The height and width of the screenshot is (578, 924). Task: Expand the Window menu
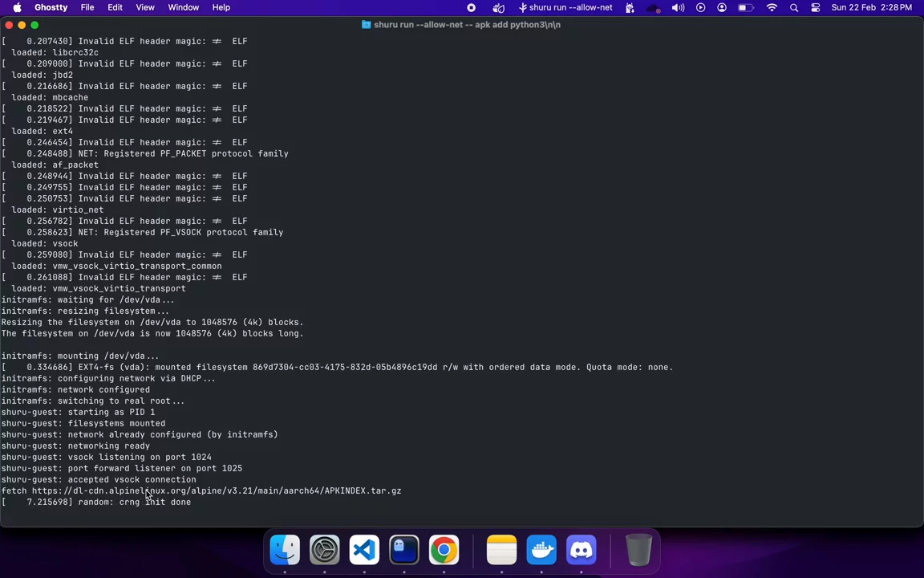pyautogui.click(x=183, y=7)
